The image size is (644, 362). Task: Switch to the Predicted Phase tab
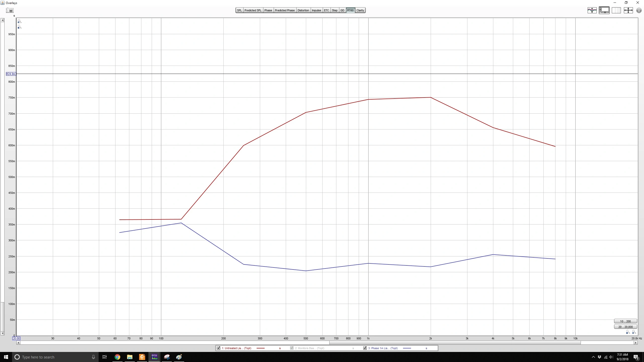pos(285,10)
